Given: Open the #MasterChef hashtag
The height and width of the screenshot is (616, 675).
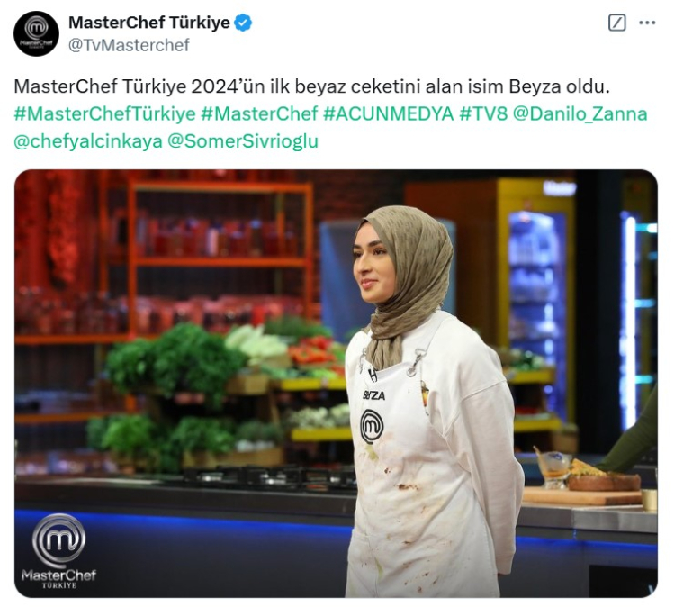Looking at the screenshot, I should click(259, 114).
